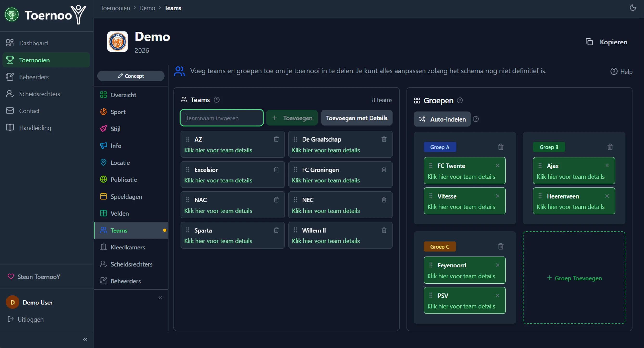Remove Ajax from Groep B
The height and width of the screenshot is (348, 644).
(607, 165)
